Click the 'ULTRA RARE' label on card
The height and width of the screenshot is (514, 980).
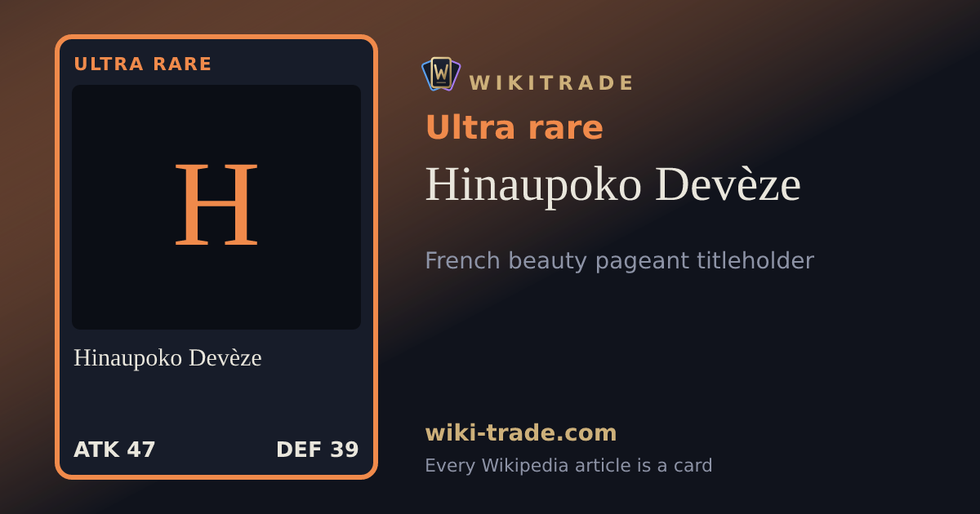[x=143, y=64]
